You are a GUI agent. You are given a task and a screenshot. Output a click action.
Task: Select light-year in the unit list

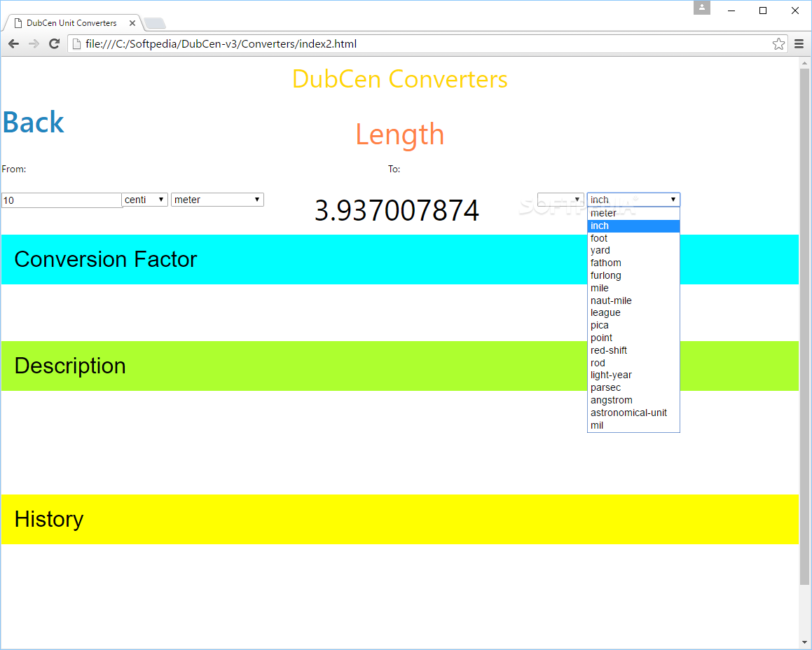tap(633, 375)
